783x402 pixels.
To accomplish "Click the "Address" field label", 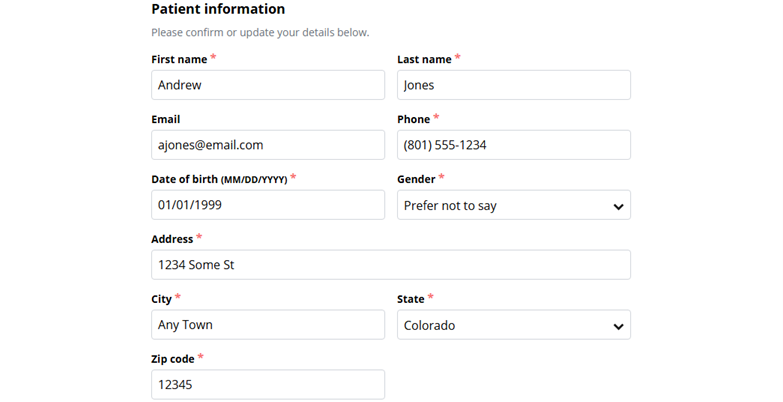I will click(172, 239).
